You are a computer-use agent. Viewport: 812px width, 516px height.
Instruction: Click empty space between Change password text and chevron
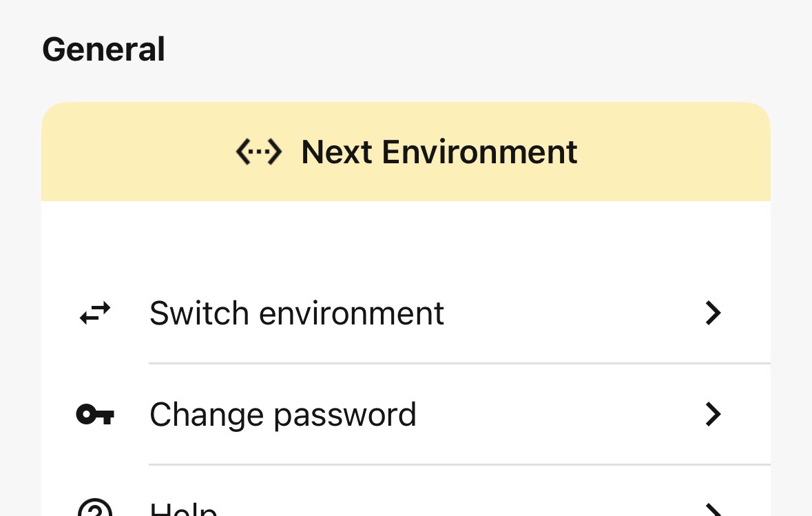[558, 415]
